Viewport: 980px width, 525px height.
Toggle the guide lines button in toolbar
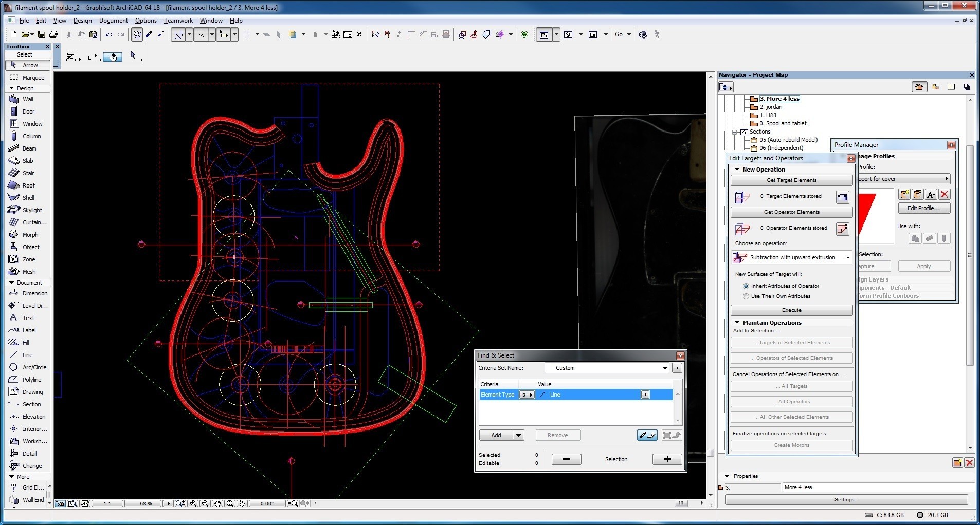coord(178,34)
